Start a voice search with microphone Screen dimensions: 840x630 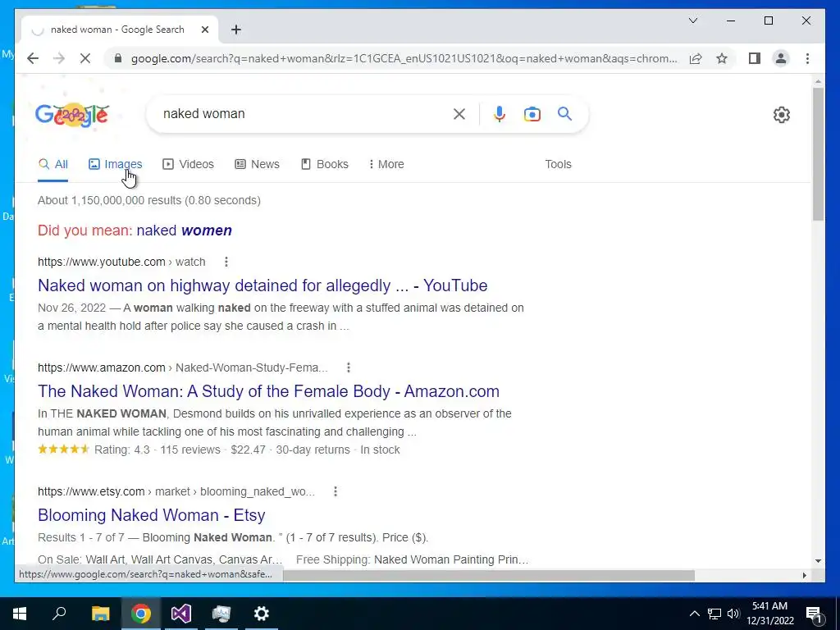[x=499, y=113]
